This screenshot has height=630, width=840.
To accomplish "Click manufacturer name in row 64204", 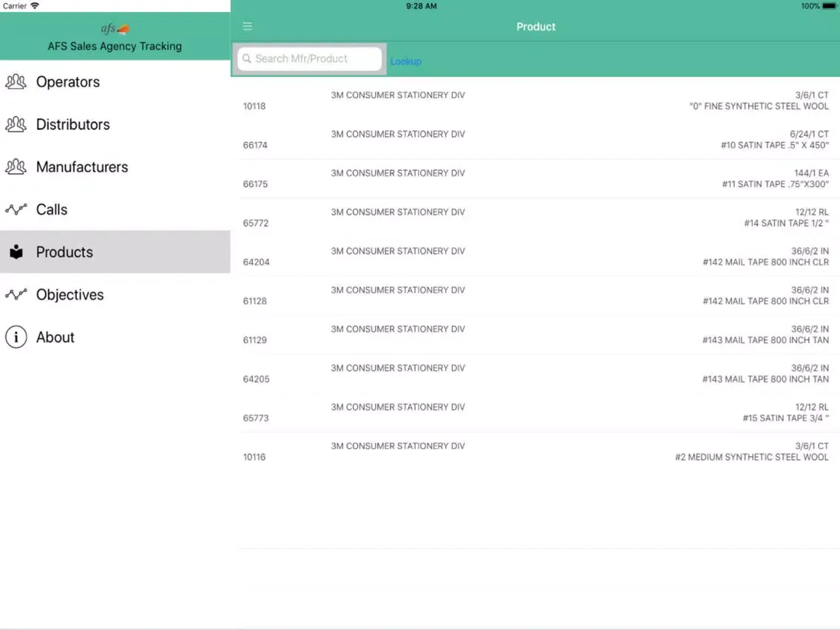I will [x=398, y=251].
